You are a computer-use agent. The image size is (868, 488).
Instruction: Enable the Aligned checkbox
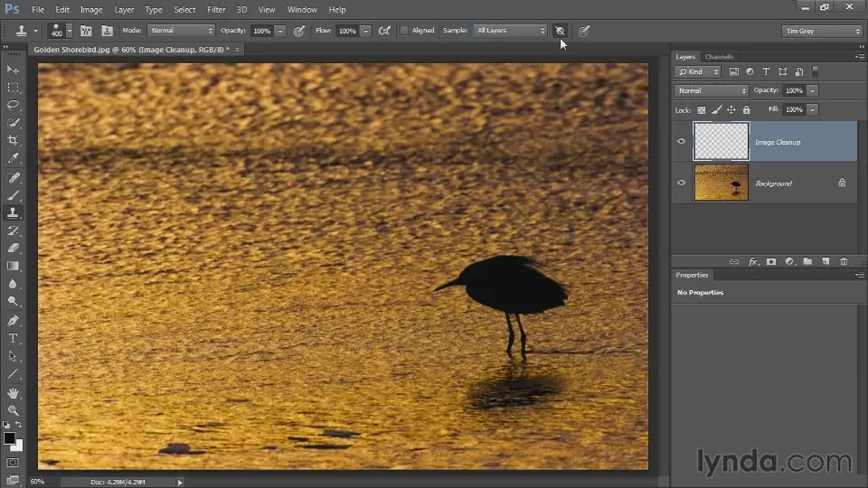click(404, 31)
